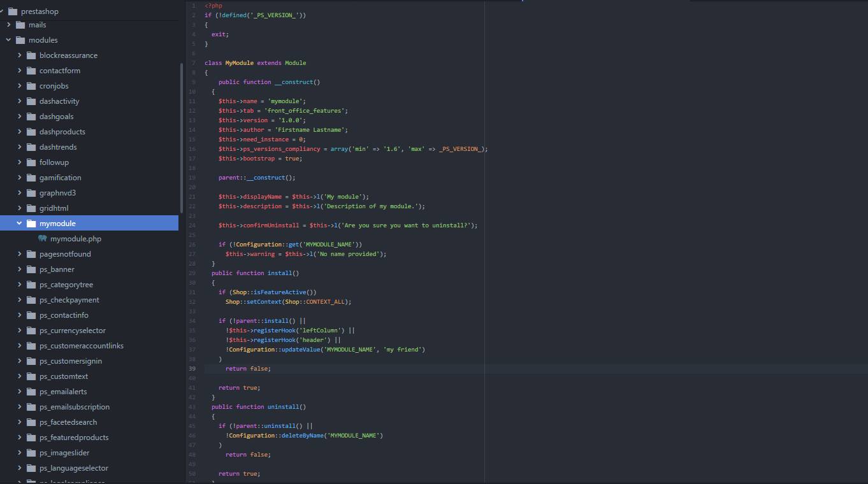Click the 'front_office_features' string

pos(306,111)
